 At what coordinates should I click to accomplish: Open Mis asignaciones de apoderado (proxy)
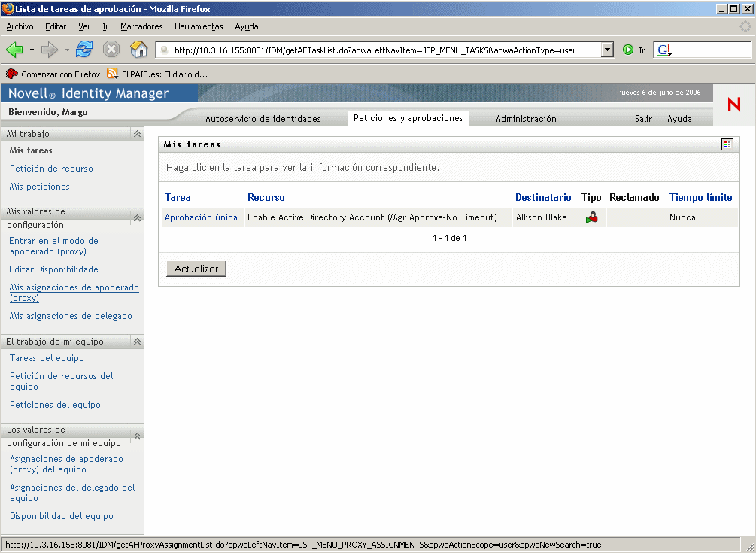(x=74, y=293)
